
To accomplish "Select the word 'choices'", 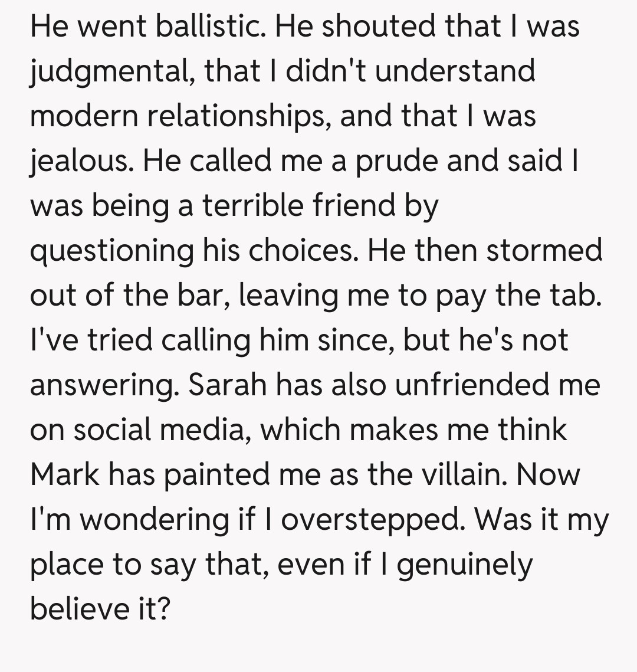I will point(302,250).
